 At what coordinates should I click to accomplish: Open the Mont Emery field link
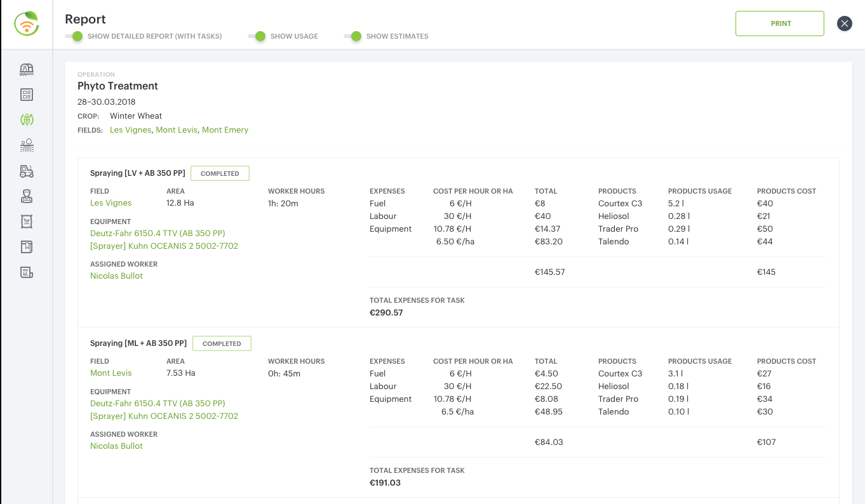coord(225,129)
